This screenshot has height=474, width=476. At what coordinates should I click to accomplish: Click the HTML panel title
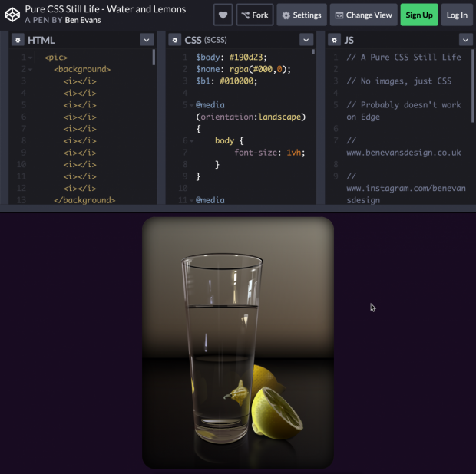(41, 40)
